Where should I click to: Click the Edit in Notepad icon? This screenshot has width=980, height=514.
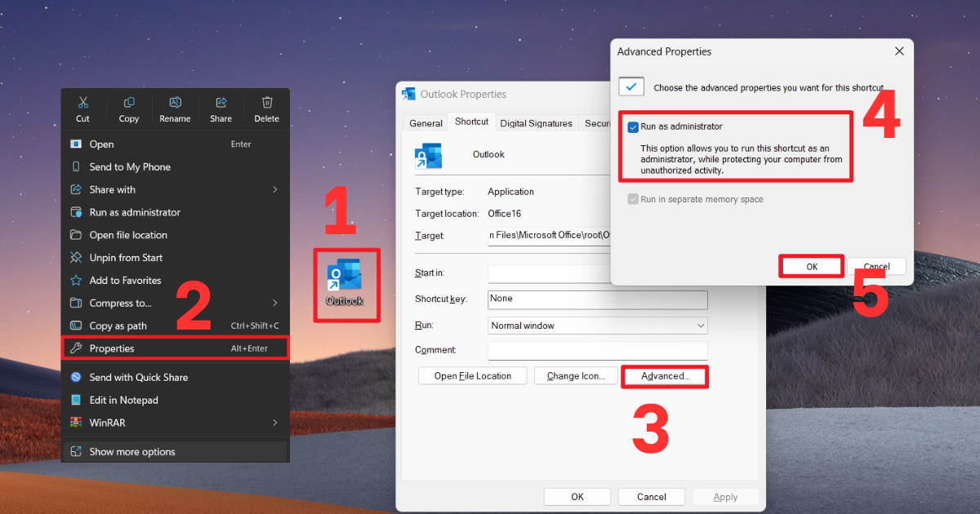click(x=75, y=400)
